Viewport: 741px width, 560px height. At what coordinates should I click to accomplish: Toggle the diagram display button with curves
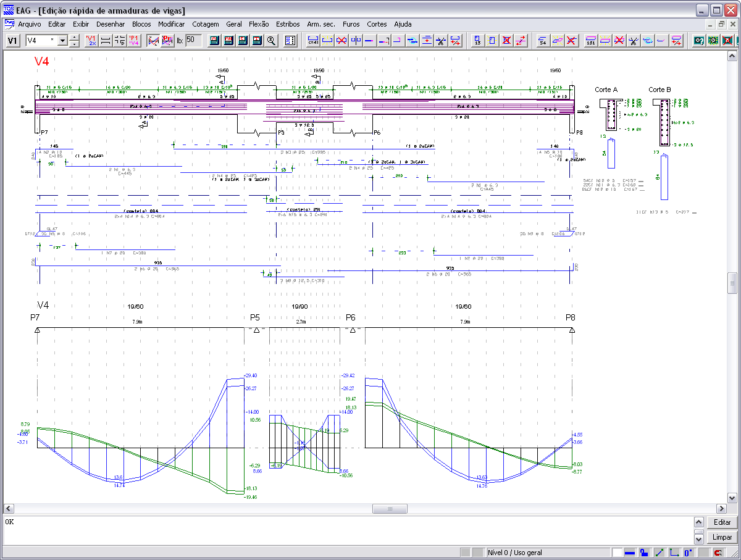coord(154,41)
